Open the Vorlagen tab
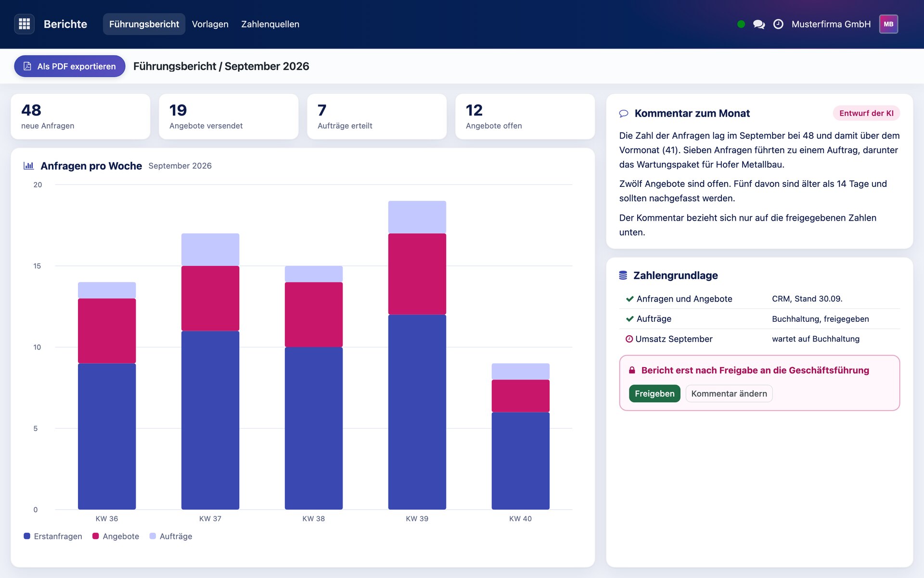Image resolution: width=924 pixels, height=578 pixels. click(x=210, y=24)
